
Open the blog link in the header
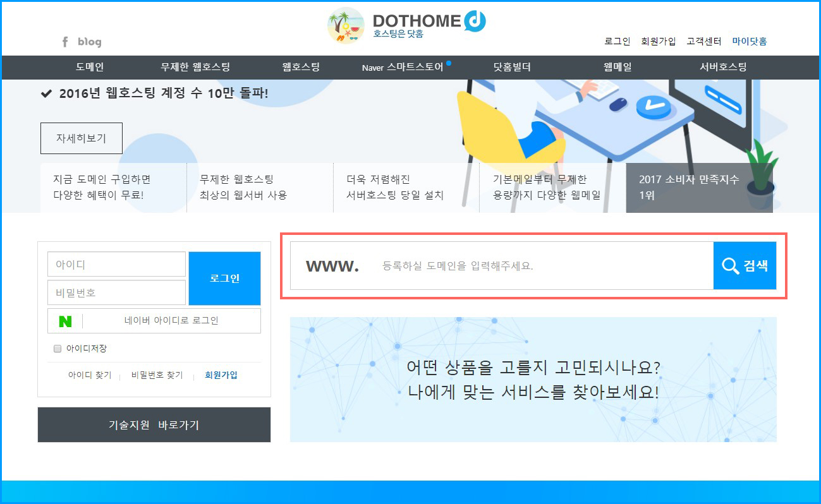click(x=90, y=42)
